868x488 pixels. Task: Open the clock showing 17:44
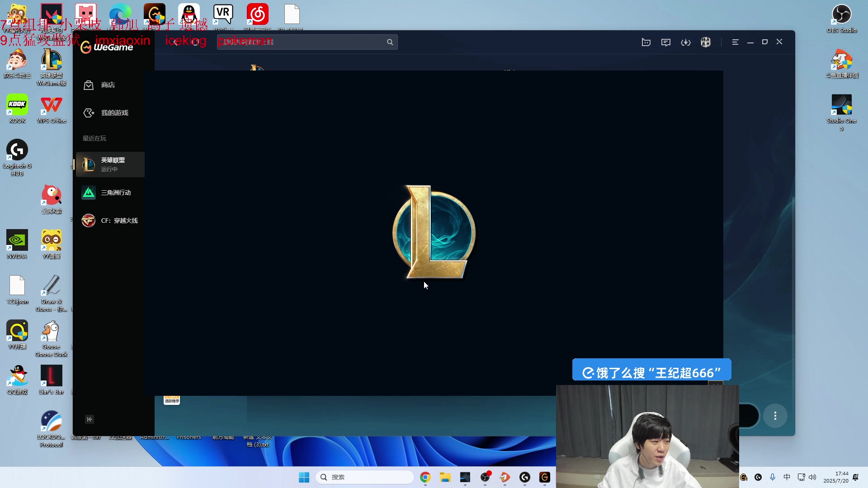[836, 477]
